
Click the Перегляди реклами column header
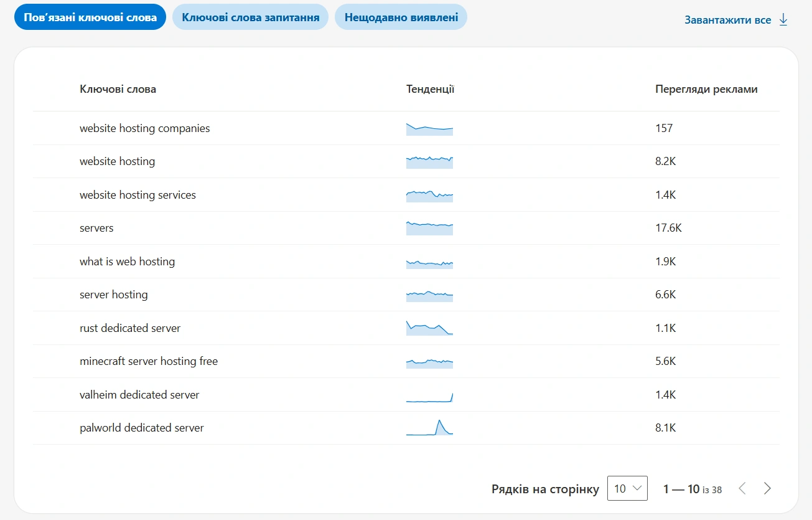pyautogui.click(x=706, y=89)
